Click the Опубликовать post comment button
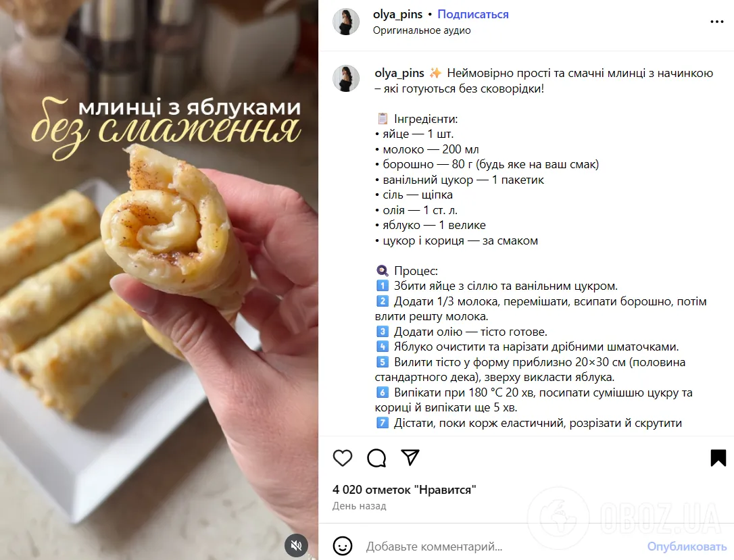 pos(687,546)
